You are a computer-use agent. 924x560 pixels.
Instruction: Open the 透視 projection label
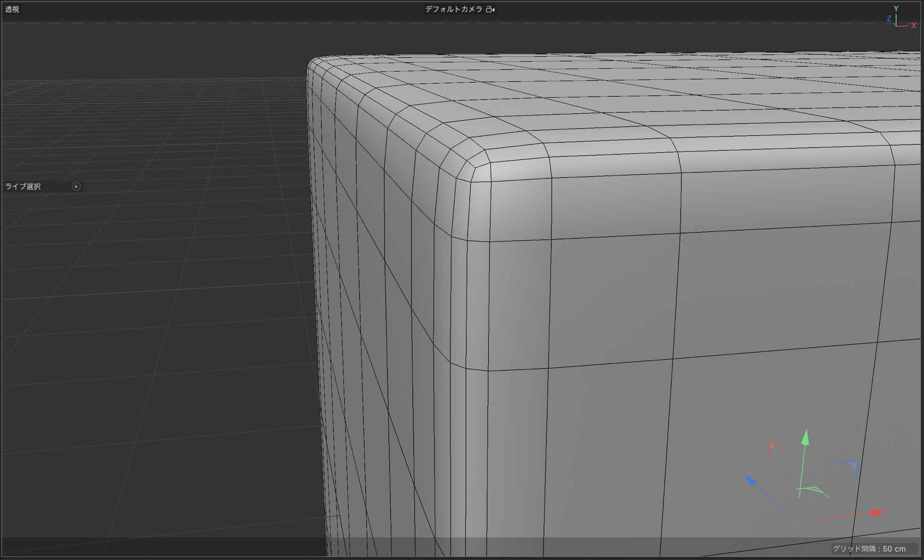pyautogui.click(x=12, y=9)
